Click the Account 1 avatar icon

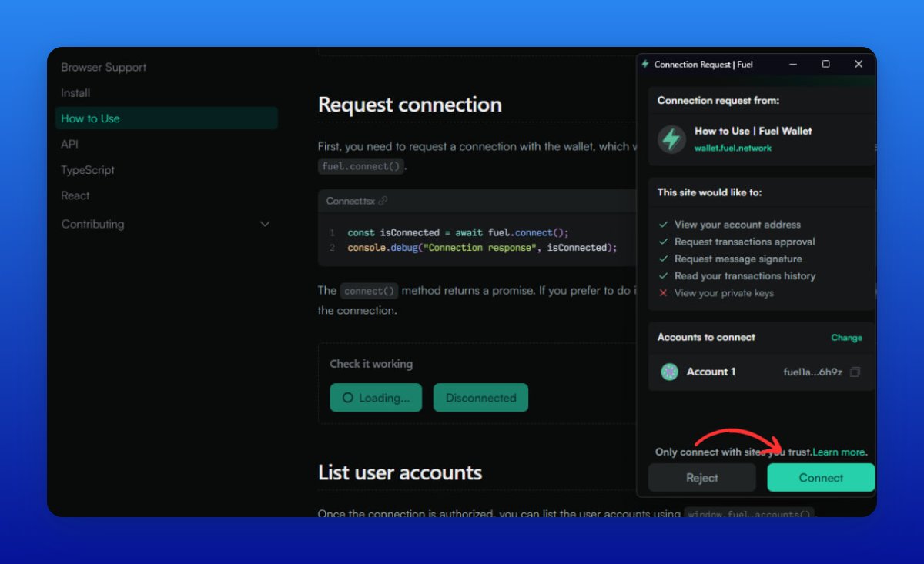669,372
